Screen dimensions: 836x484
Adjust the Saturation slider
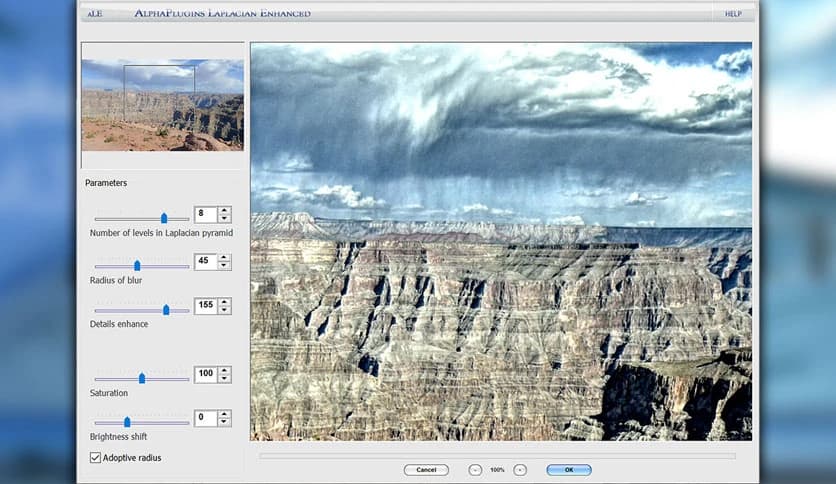[142, 378]
